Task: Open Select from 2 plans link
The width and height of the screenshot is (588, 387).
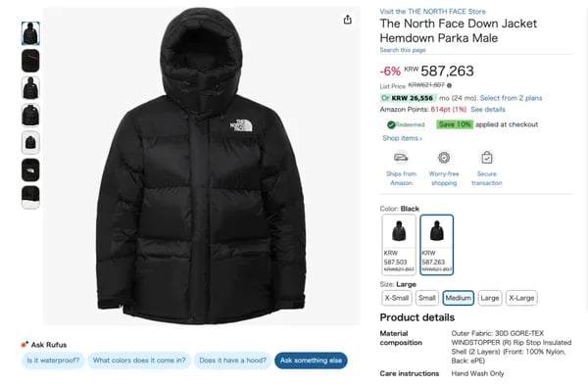Action: pyautogui.click(x=512, y=98)
